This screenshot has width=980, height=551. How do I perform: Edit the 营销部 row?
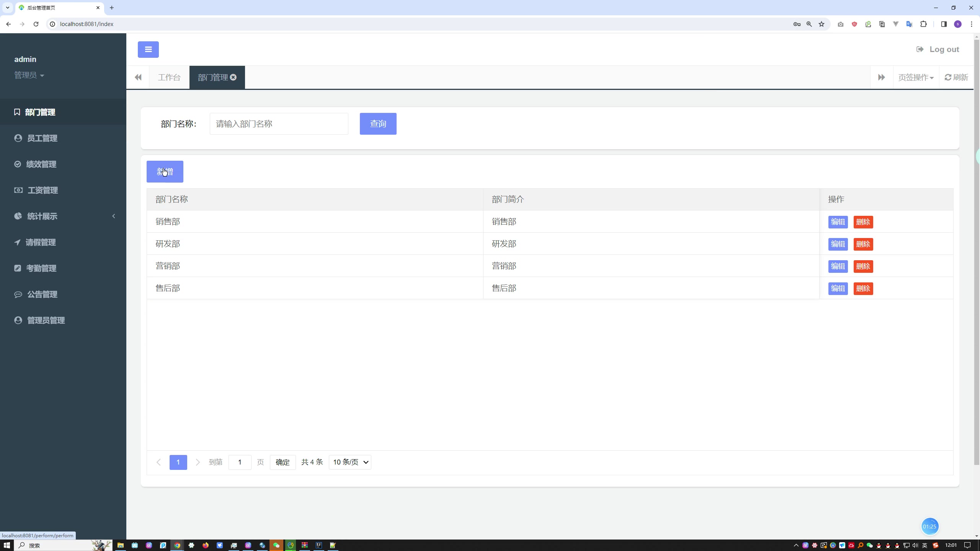click(838, 266)
